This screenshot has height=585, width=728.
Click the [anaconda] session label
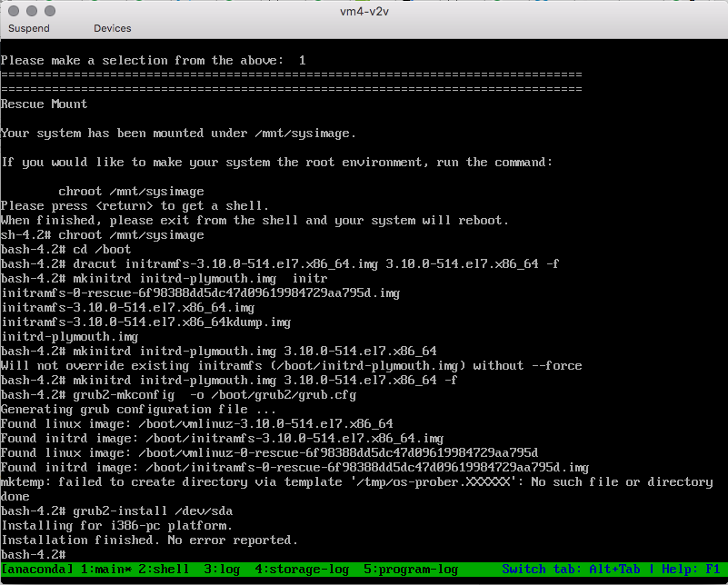coord(37,570)
